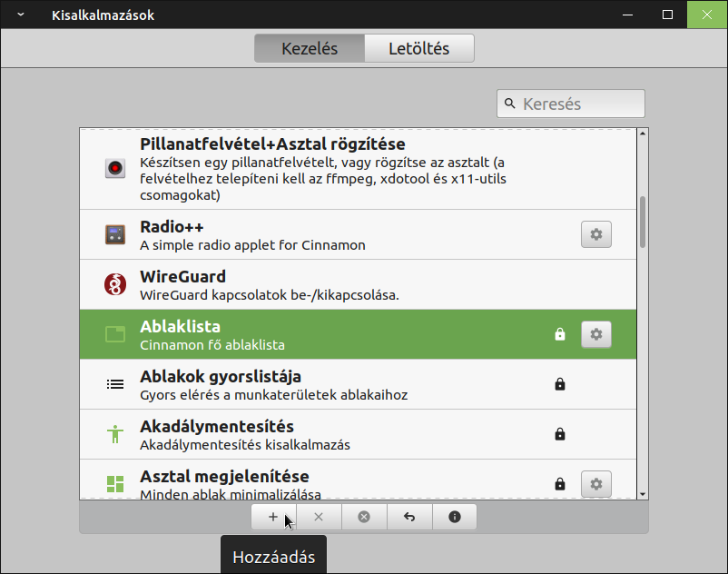
Task: Click the Asztal megjelenítése grid icon
Action: coord(115,484)
